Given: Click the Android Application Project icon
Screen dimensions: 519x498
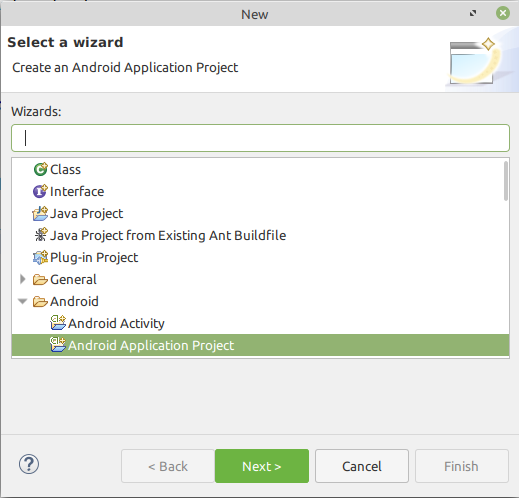Looking at the screenshot, I should tap(58, 345).
